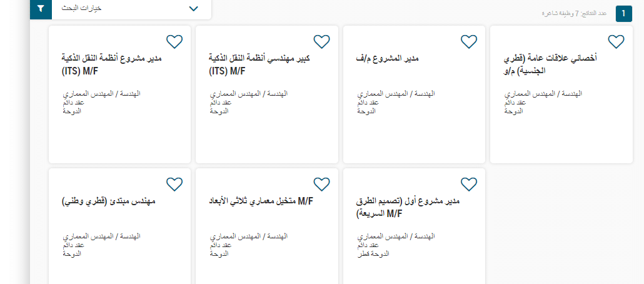Screen dimensions: 644x284
Task: Favorite the مهندس مبتدئ job with heart
Action: pos(174,184)
